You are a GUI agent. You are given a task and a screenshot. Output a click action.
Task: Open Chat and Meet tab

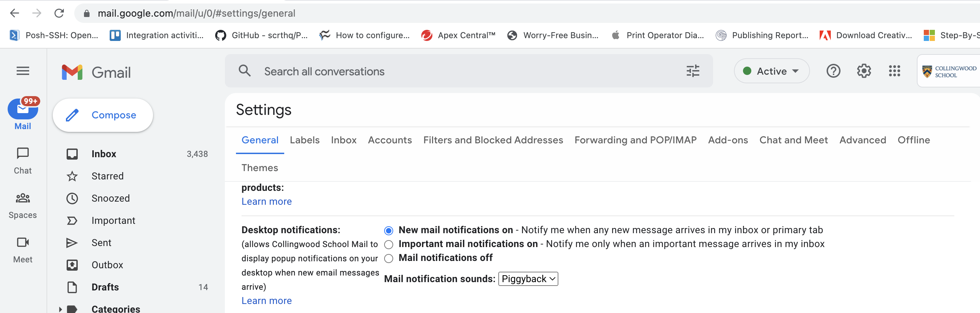click(x=794, y=140)
